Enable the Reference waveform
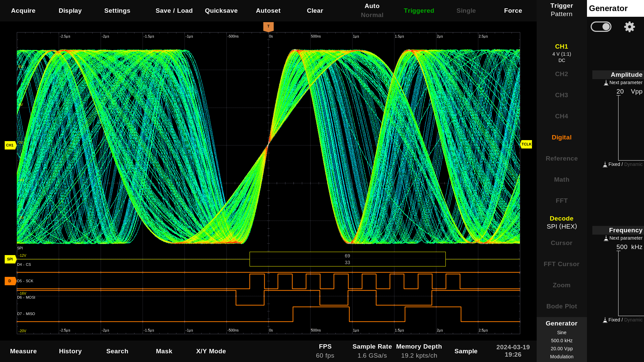The width and height of the screenshot is (644, 362). 561,159
